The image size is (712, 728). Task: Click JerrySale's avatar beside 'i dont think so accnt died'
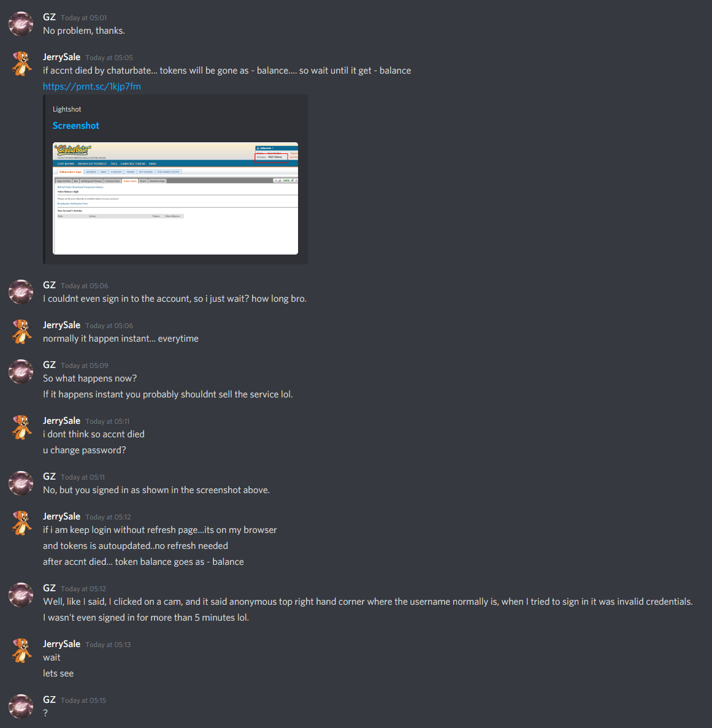click(x=21, y=427)
